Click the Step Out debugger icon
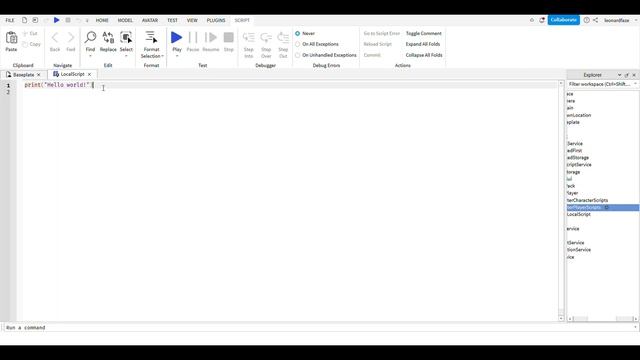Image resolution: width=640 pixels, height=360 pixels. click(283, 38)
